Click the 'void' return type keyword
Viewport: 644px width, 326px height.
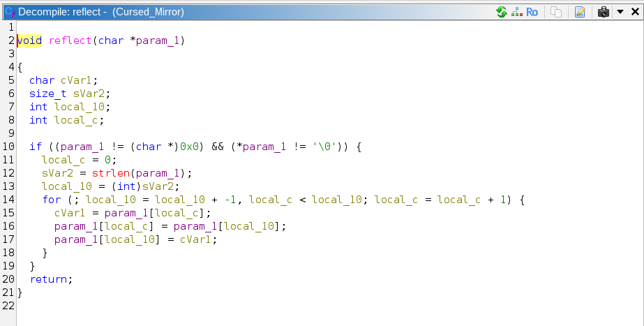click(29, 40)
